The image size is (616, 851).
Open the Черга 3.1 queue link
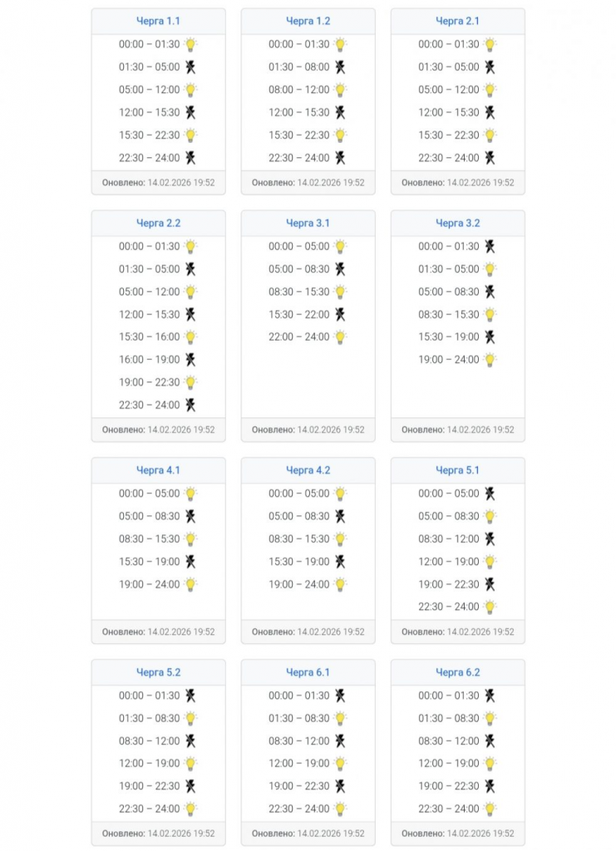pos(308,223)
